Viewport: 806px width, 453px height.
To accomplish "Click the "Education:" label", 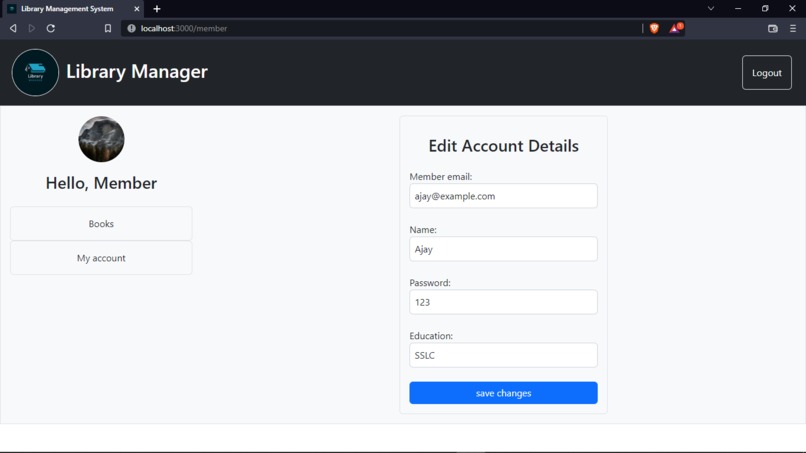I will 431,335.
